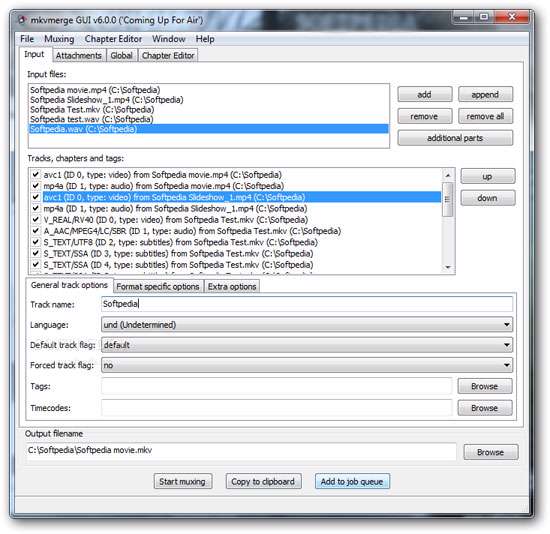Toggle the S_TEXT/SSA ID 3 subtitles checkbox

coord(35,253)
